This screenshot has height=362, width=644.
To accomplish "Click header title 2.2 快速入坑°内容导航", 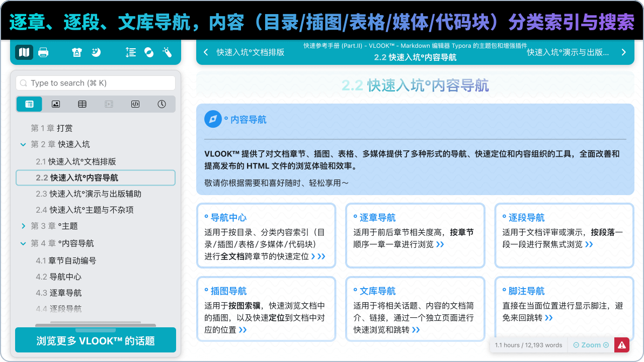I will pyautogui.click(x=415, y=57).
